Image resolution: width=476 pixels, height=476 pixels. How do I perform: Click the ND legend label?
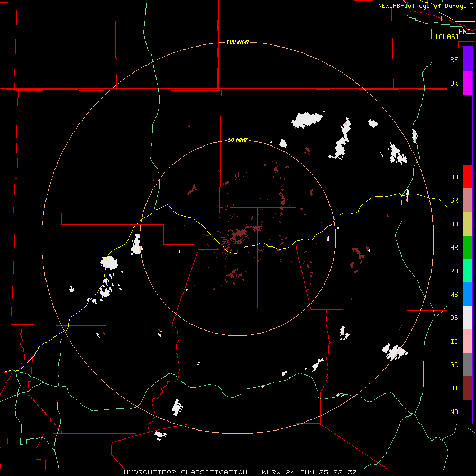[454, 412]
